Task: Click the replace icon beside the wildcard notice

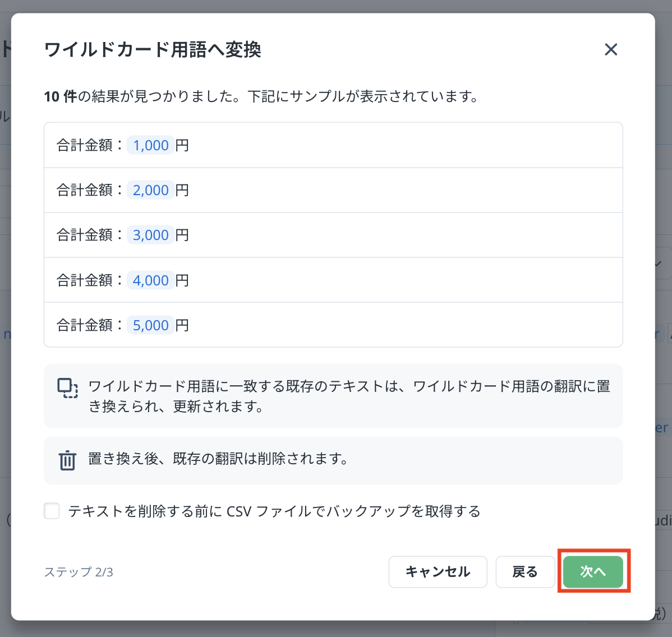Action: (x=67, y=388)
